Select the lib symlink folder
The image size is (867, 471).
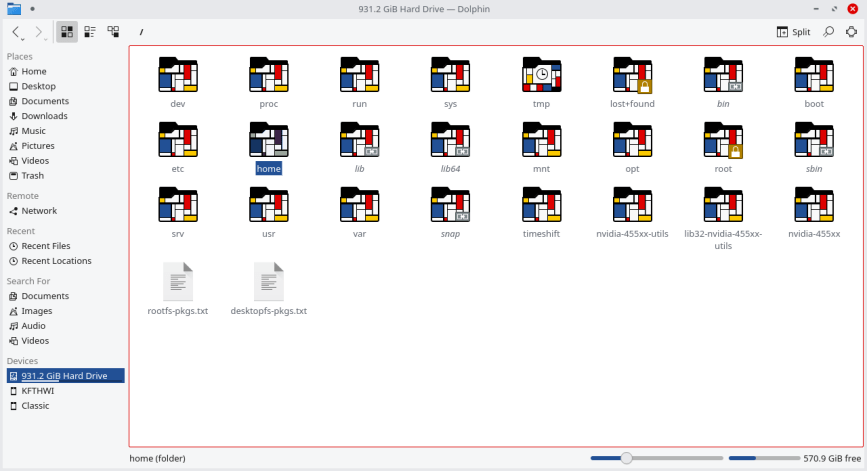coord(359,140)
